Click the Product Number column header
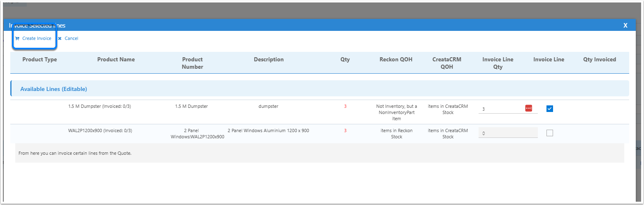 pyautogui.click(x=193, y=63)
